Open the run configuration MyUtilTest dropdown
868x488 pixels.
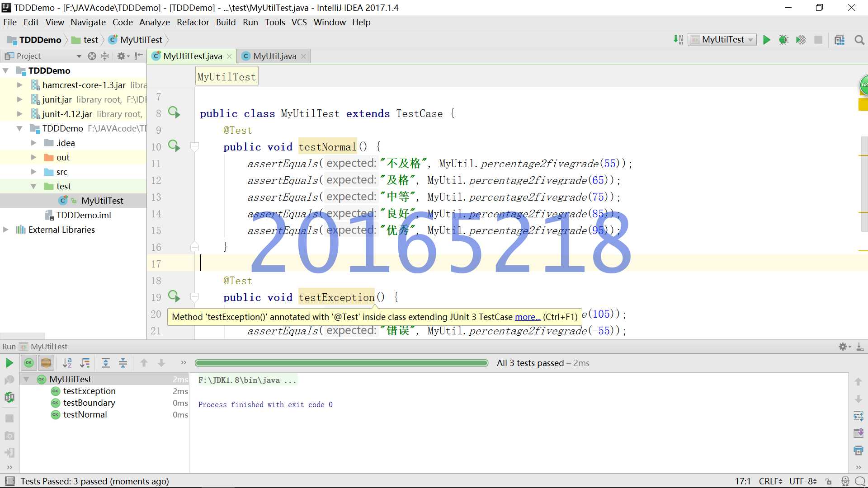tap(722, 40)
